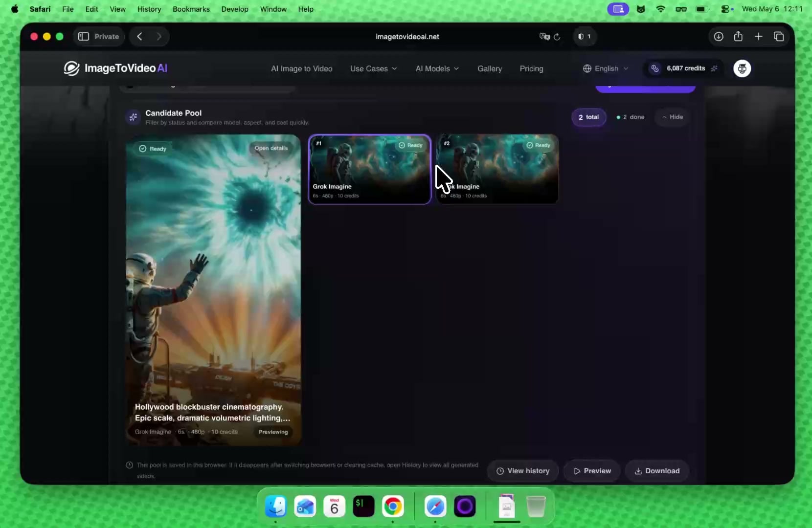Reload the page
The width and height of the screenshot is (812, 528).
(557, 37)
